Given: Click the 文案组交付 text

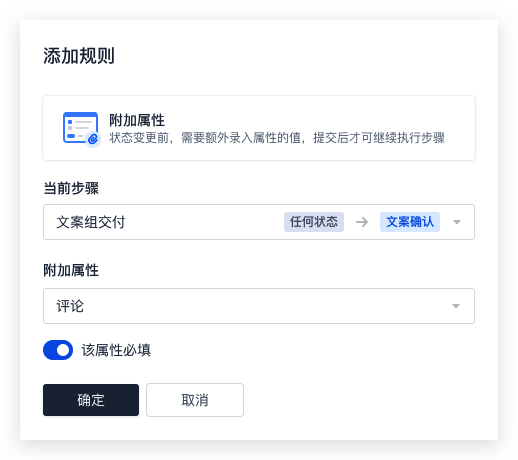Looking at the screenshot, I should click(91, 222).
